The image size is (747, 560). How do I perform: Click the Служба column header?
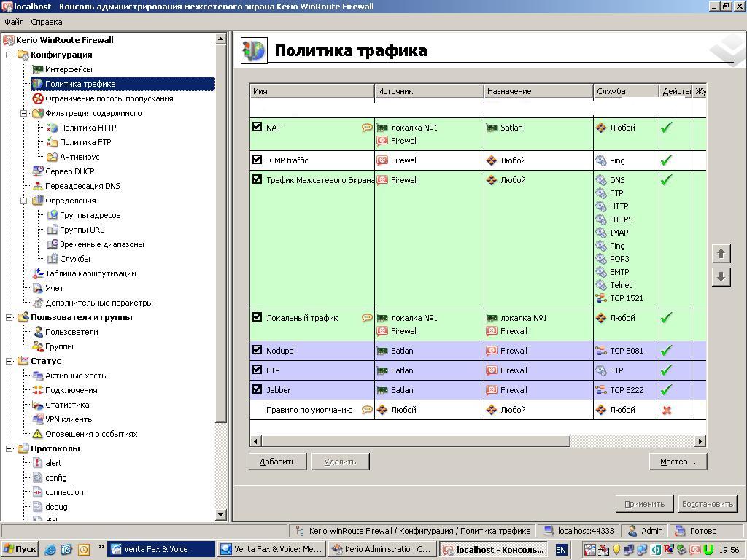point(626,91)
